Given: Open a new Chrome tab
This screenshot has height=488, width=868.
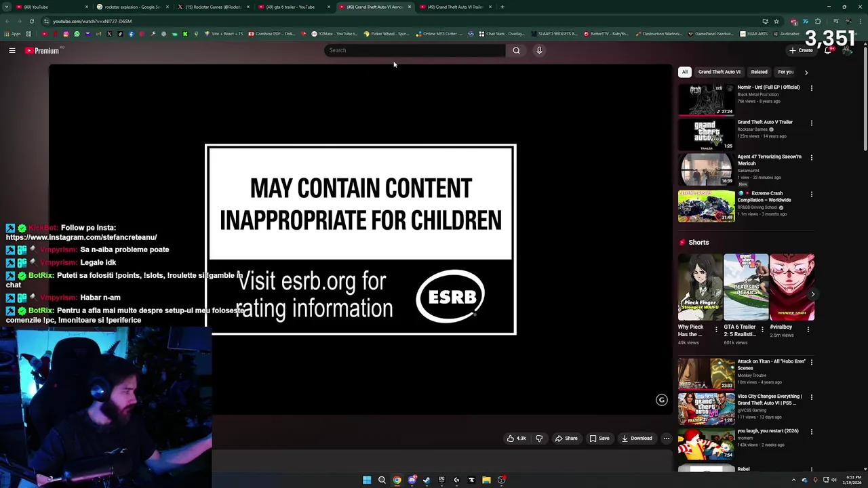Looking at the screenshot, I should point(502,7).
